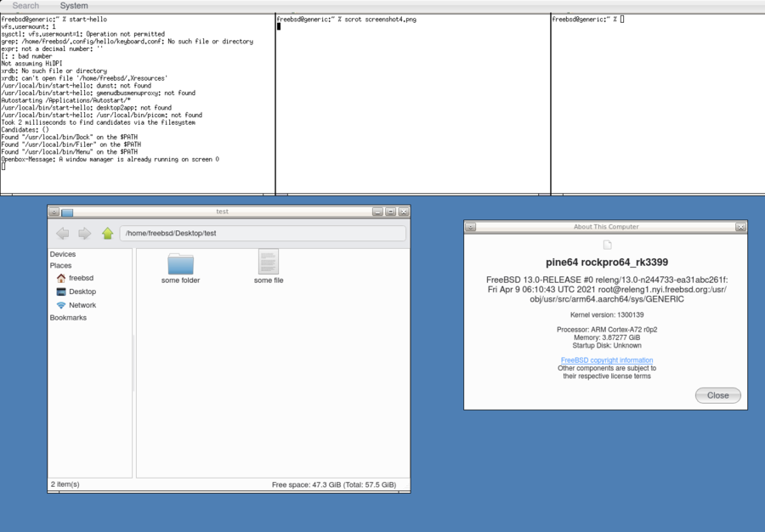Image resolution: width=765 pixels, height=532 pixels.
Task: Open About This Computer window menu button
Action: tap(471, 227)
